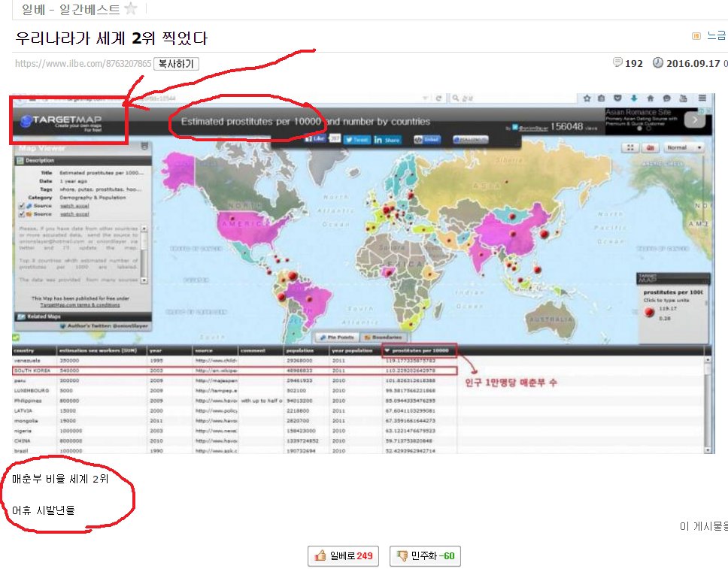
Task: Star the 일간베스트 board title
Action: coord(132,8)
